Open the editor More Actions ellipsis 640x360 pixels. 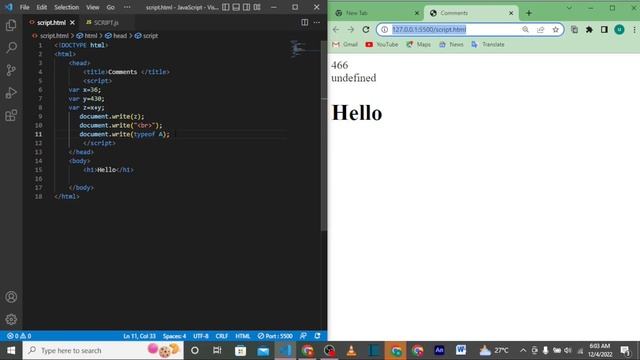click(317, 22)
